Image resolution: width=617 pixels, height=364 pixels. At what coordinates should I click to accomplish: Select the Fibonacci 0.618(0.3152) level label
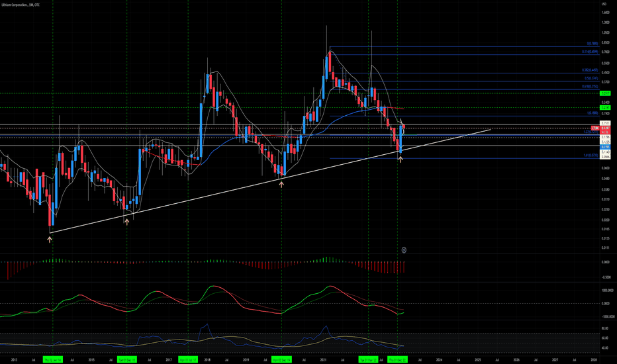tap(591, 86)
